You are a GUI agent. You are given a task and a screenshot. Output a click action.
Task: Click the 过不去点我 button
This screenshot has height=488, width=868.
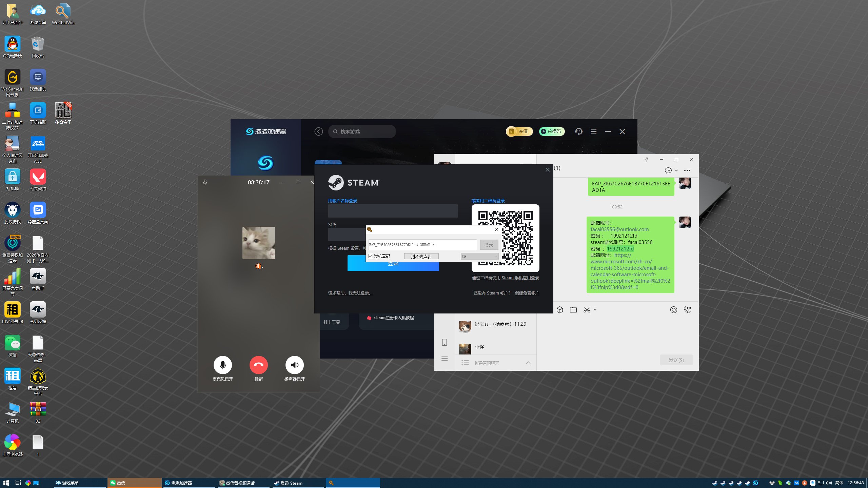(x=421, y=257)
